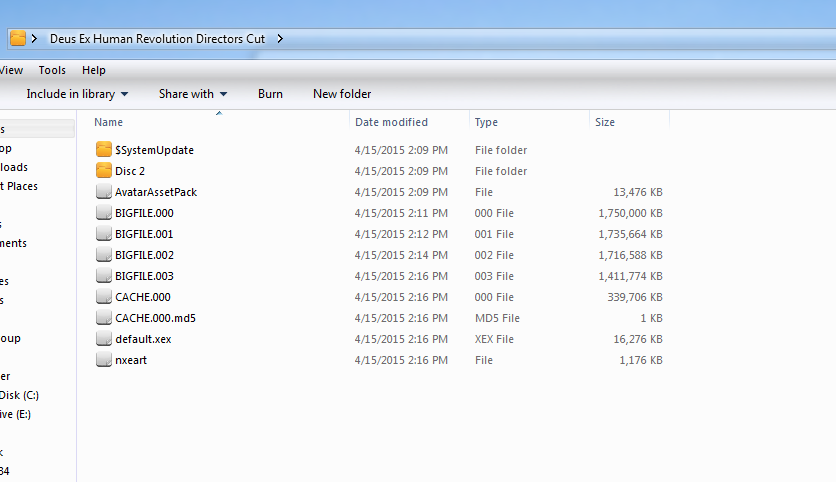The image size is (836, 482).
Task: Click the CACHE.000.md5 file icon
Action: point(104,318)
